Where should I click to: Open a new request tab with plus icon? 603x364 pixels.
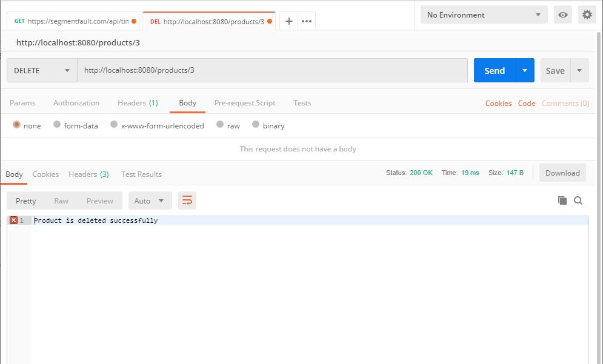(288, 20)
